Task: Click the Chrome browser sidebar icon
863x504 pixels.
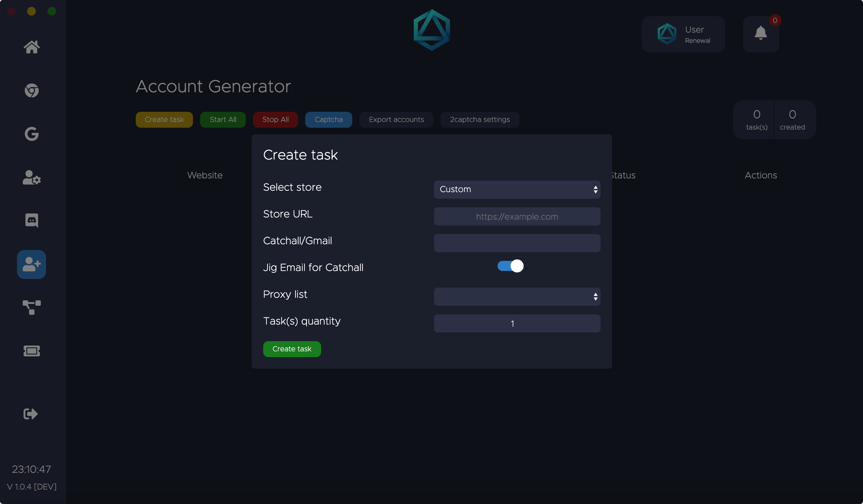Action: [31, 90]
